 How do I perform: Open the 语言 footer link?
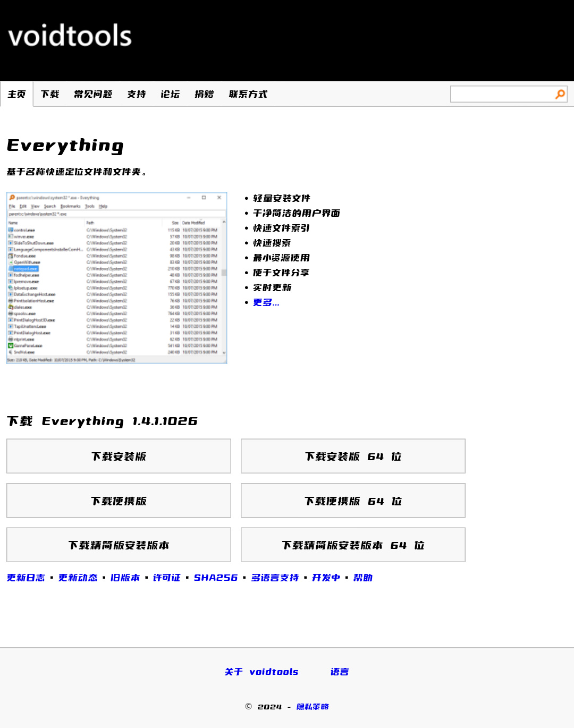tap(340, 672)
